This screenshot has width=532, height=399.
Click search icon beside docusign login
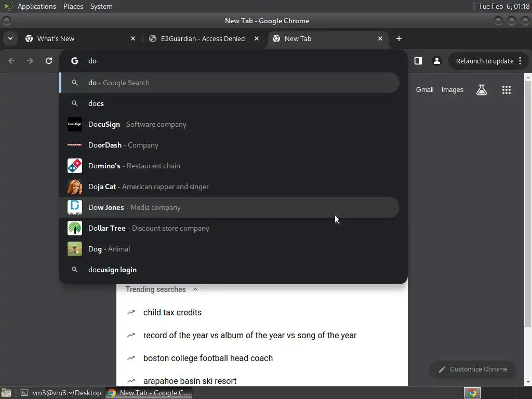(75, 270)
